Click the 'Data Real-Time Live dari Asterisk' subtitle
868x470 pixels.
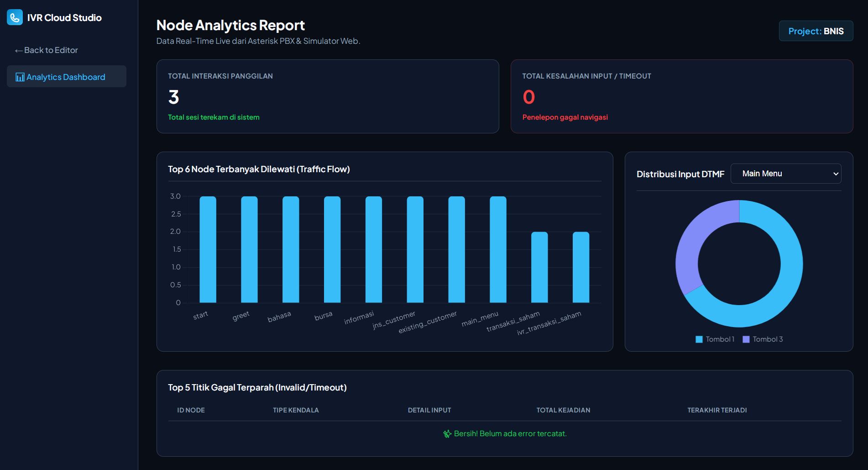[258, 41]
